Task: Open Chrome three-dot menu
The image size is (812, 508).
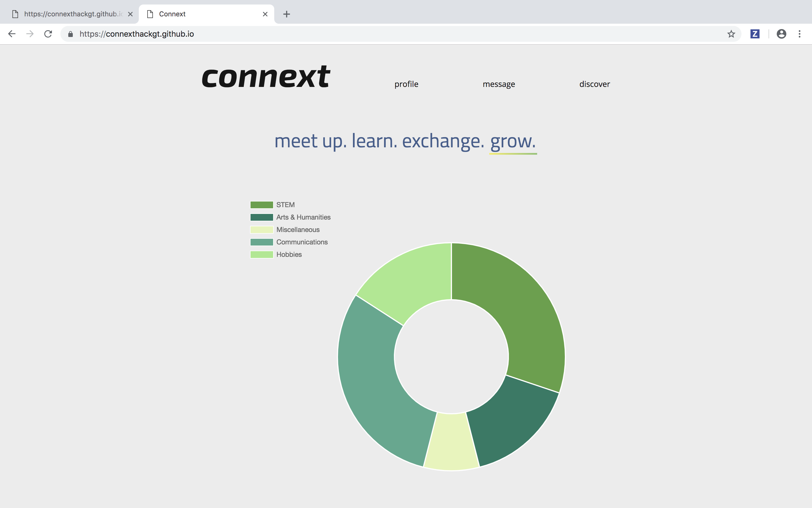Action: (799, 34)
